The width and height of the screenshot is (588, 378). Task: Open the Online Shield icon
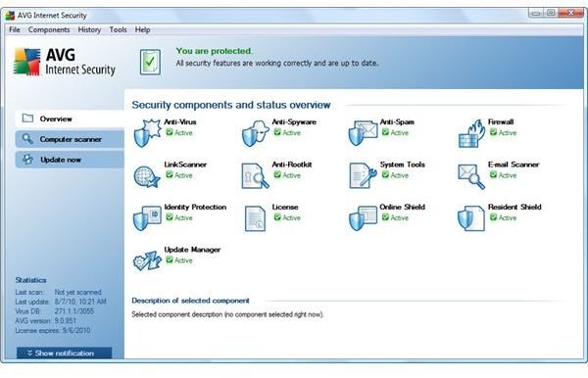click(363, 218)
